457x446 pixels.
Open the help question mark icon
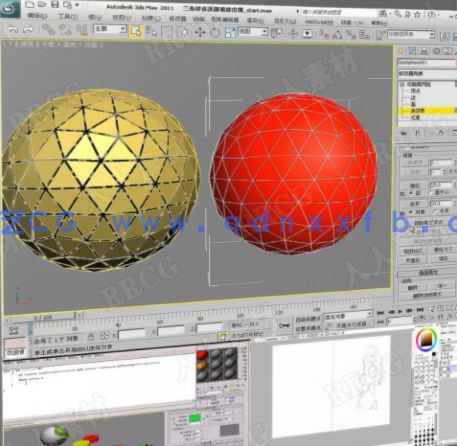pyautogui.click(x=431, y=15)
